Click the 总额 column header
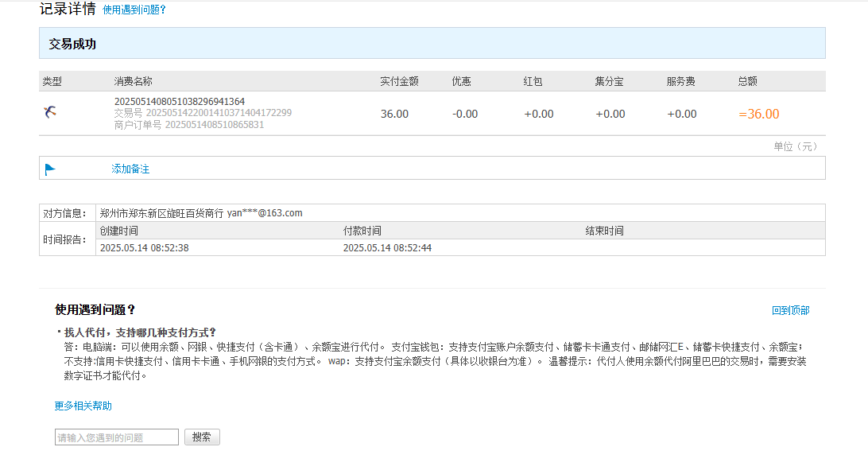Screen dimensions: 868x474 pos(747,81)
